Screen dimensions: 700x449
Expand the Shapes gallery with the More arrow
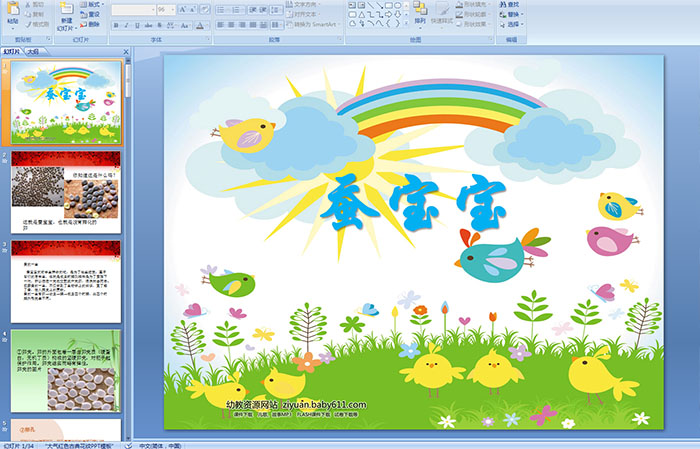click(x=406, y=23)
